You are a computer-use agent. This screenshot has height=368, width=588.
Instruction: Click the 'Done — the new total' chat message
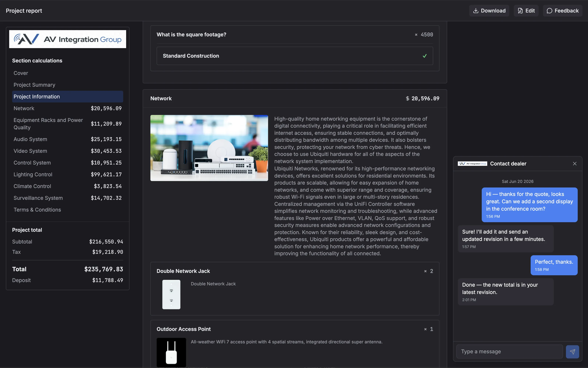tap(506, 292)
